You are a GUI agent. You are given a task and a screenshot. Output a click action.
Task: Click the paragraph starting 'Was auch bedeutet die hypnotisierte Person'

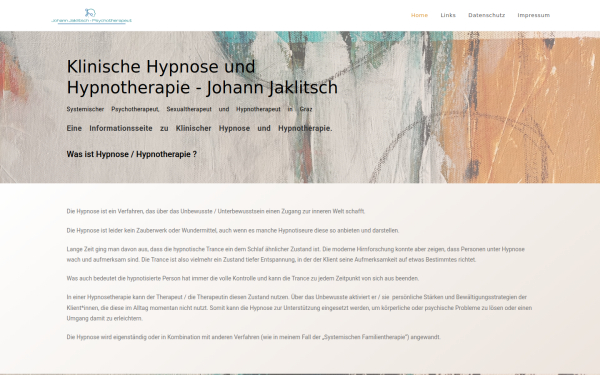point(243,278)
